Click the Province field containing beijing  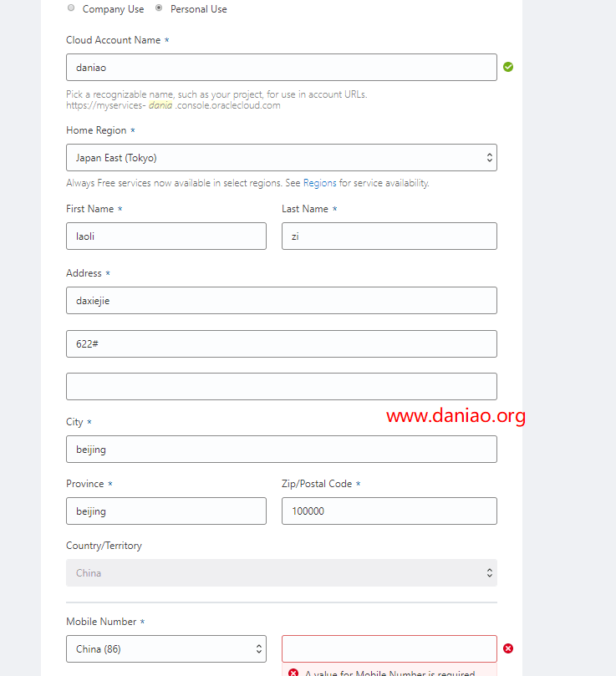point(166,511)
